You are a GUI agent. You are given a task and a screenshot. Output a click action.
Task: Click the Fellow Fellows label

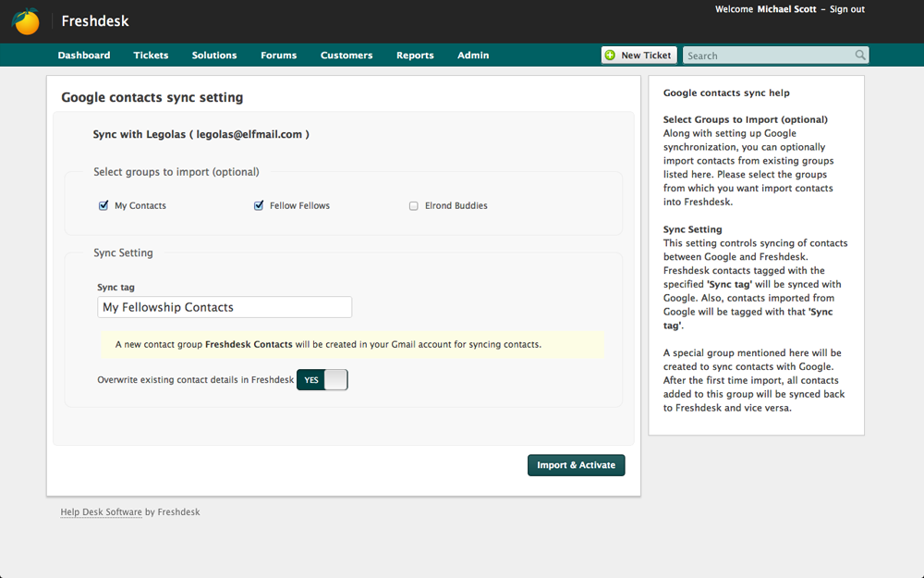299,205
